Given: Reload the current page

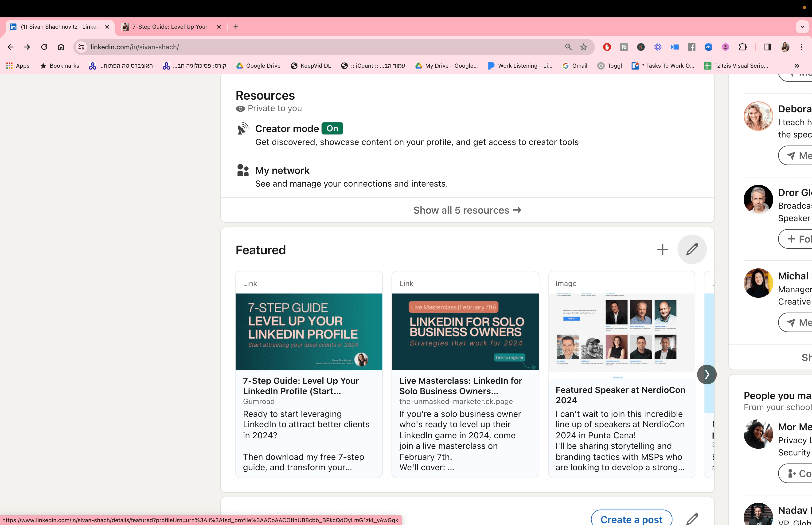Looking at the screenshot, I should 44,47.
